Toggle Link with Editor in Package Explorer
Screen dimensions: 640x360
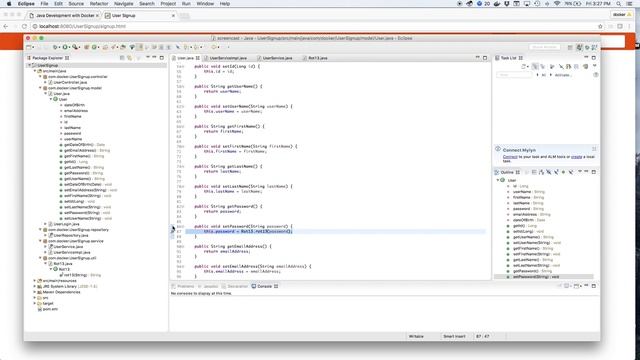click(129, 58)
